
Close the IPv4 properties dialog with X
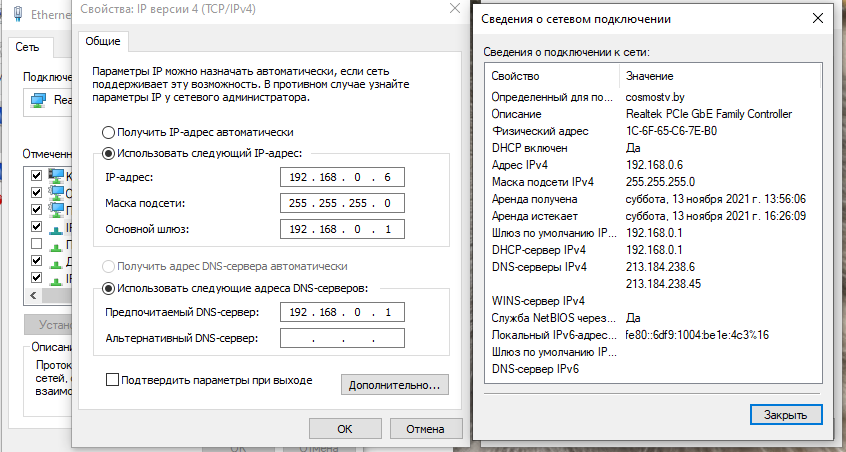click(455, 8)
